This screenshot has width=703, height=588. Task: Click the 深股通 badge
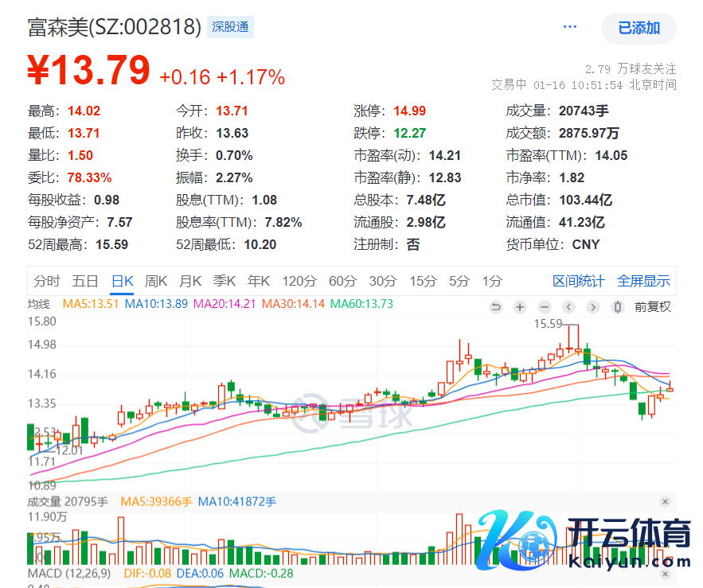tap(230, 27)
